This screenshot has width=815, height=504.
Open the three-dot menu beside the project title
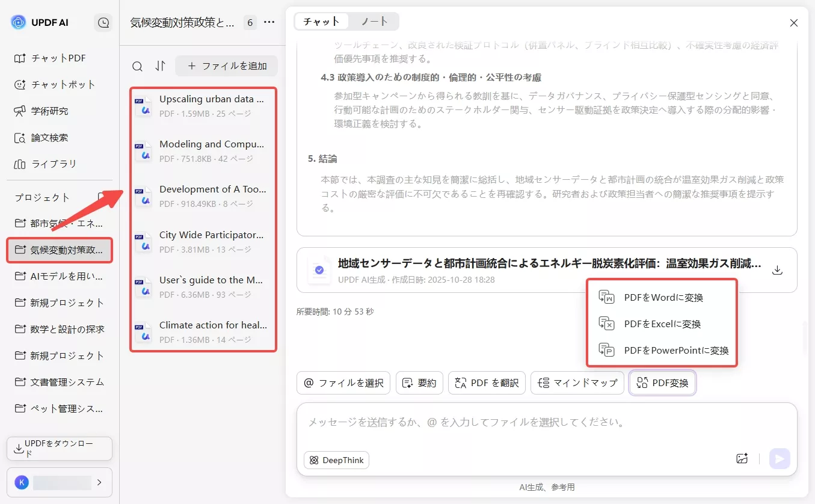269,22
